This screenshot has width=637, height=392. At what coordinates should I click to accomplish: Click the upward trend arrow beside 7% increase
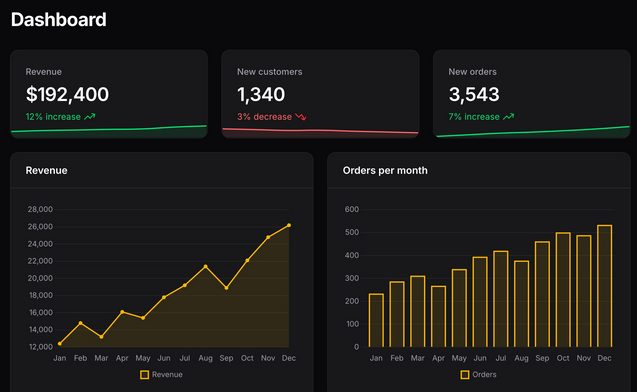pos(509,117)
